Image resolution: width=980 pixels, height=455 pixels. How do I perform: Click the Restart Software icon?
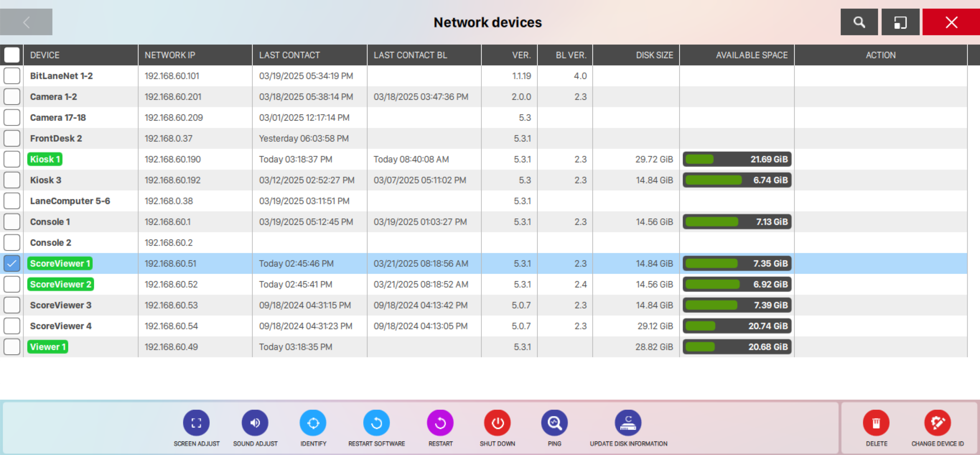pos(376,423)
